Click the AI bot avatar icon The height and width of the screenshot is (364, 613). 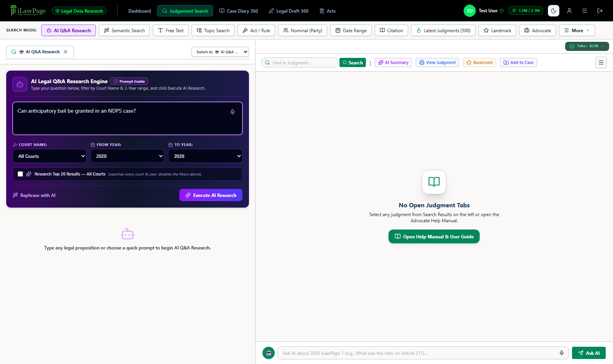(x=269, y=353)
